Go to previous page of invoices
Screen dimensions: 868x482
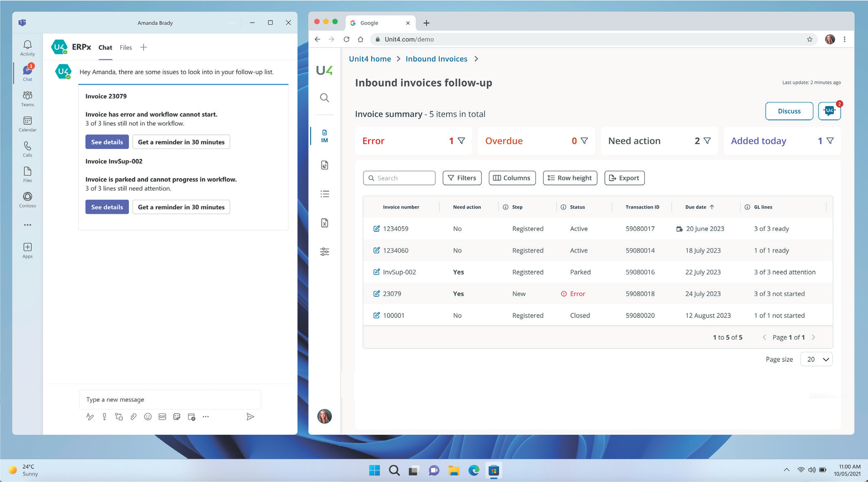pyautogui.click(x=764, y=337)
